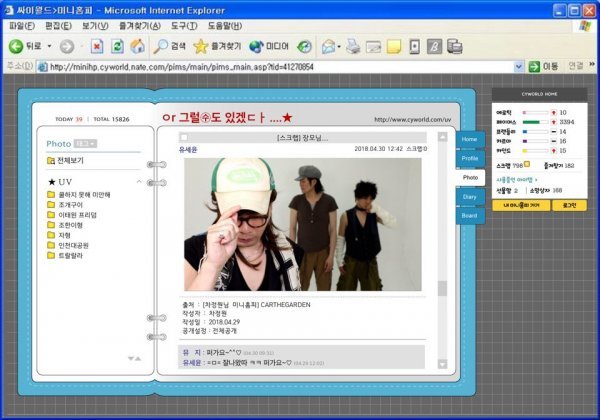Image resolution: width=600 pixels, height=420 pixels.
Task: Switch to the Diary tab
Action: [x=469, y=196]
